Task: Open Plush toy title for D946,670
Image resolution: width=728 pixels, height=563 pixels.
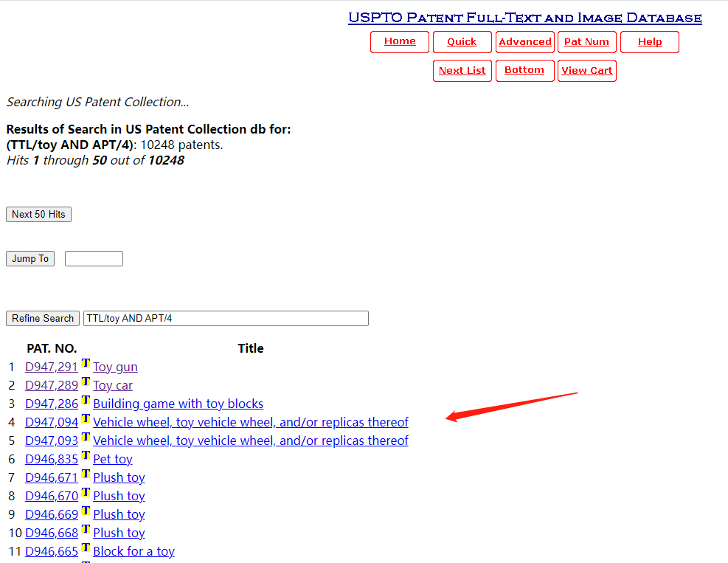Action: pyautogui.click(x=119, y=496)
